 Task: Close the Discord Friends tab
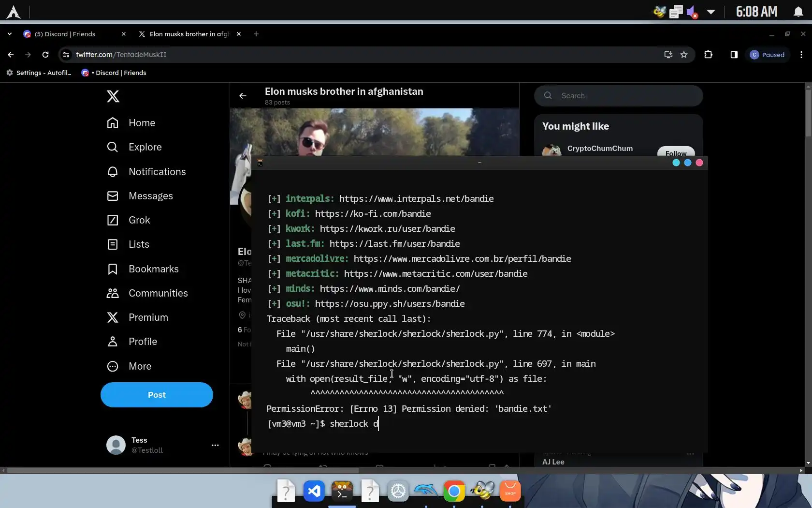(124, 34)
